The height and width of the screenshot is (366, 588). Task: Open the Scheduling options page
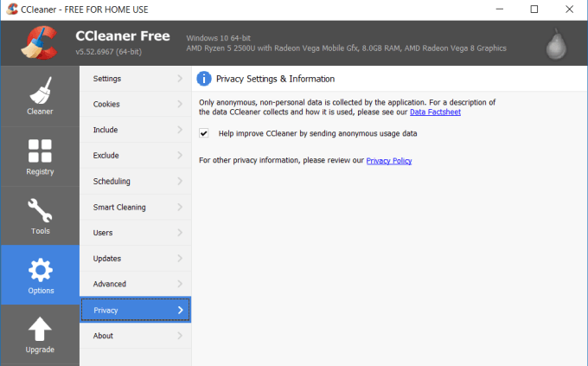[x=136, y=181]
